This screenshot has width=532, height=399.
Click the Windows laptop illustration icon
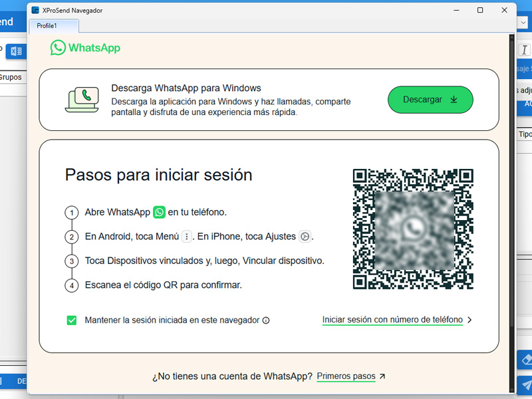pos(82,99)
